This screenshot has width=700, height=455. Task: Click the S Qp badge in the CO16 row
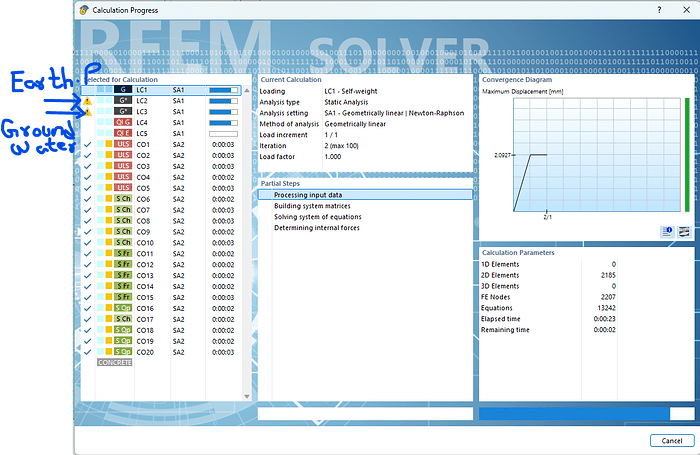tap(123, 308)
